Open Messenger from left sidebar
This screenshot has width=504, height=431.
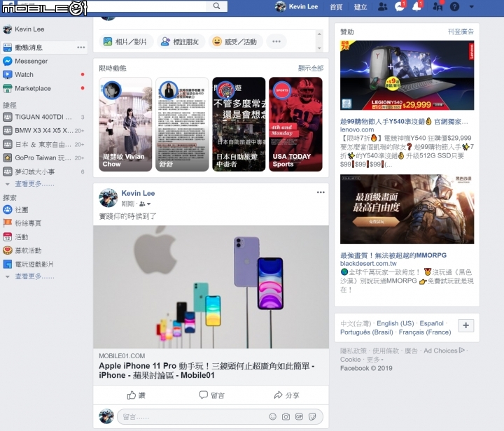click(x=25, y=61)
